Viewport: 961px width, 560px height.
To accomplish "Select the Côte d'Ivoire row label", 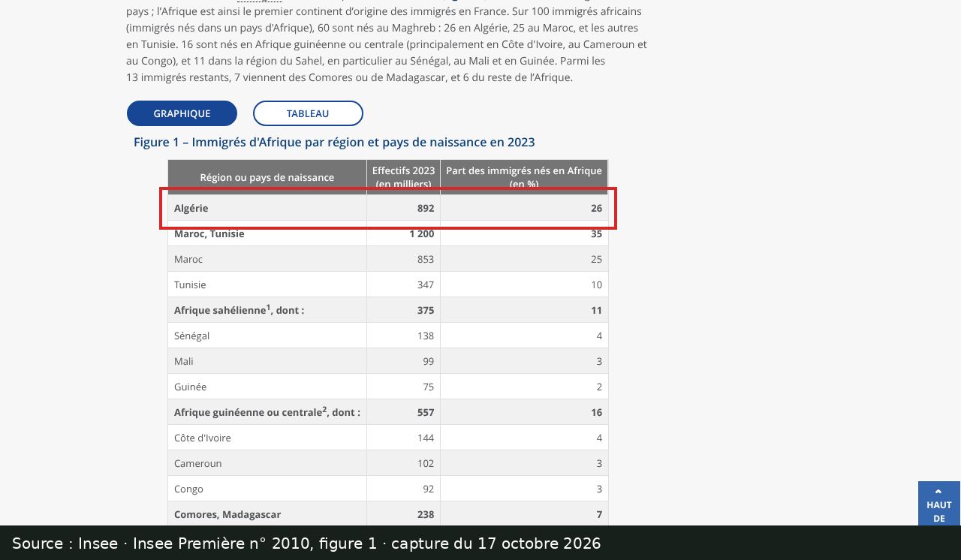I will (203, 438).
